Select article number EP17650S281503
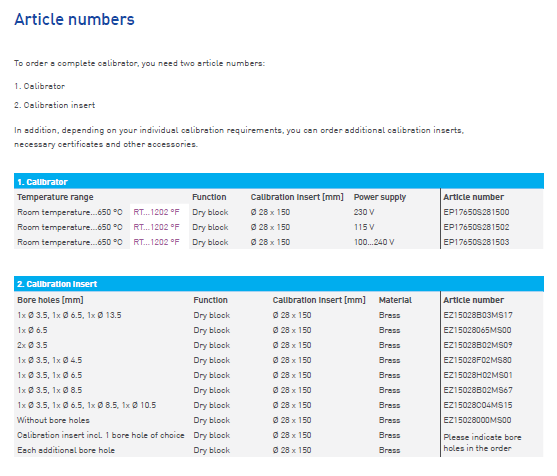The height and width of the screenshot is (476, 557). [x=476, y=242]
